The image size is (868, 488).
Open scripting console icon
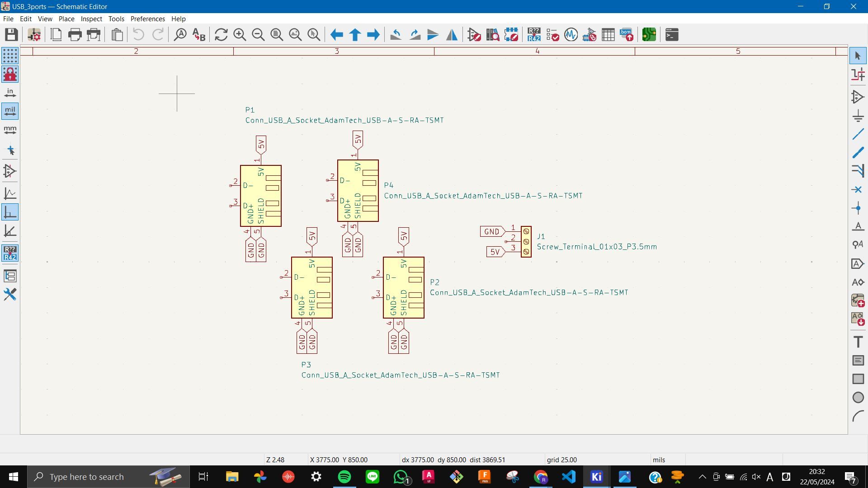pos(672,35)
